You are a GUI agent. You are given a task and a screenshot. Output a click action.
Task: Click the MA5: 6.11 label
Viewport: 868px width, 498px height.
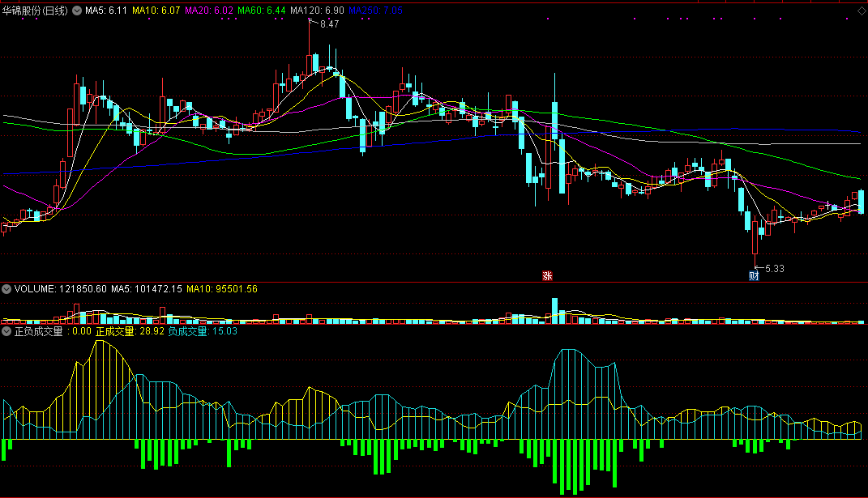(x=106, y=11)
